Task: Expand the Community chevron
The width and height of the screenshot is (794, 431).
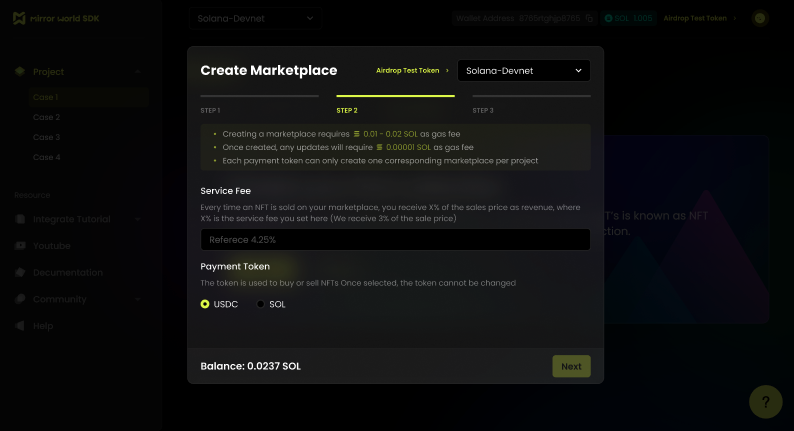Action: coord(138,299)
